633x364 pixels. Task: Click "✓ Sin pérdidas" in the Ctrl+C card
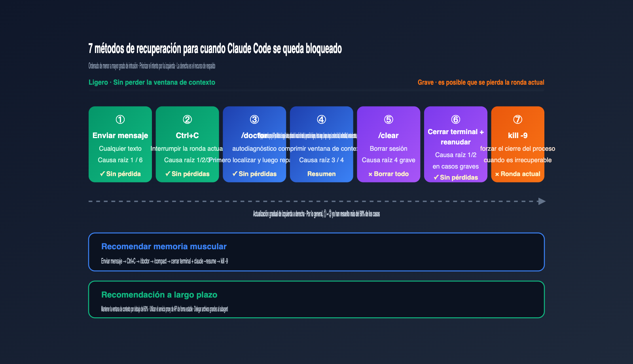188,174
